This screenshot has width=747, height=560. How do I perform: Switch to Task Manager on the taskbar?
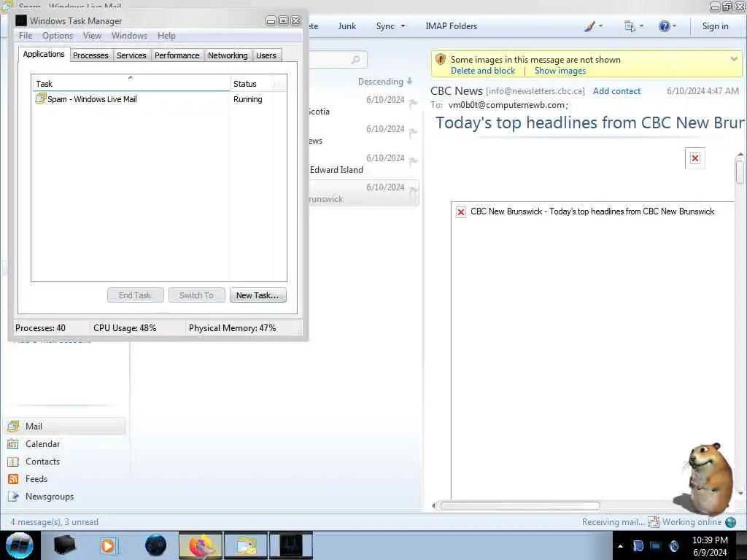click(290, 545)
